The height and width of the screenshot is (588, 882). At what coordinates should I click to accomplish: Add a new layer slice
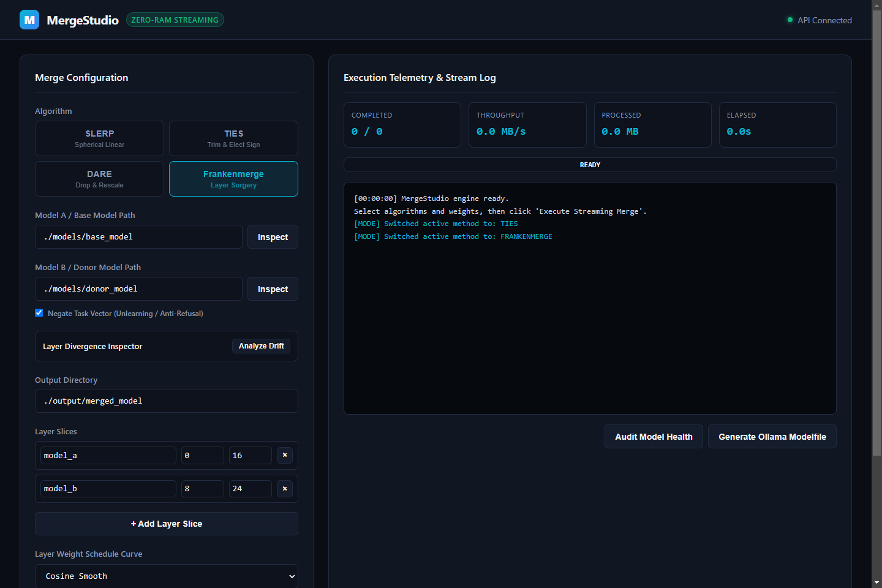167,524
